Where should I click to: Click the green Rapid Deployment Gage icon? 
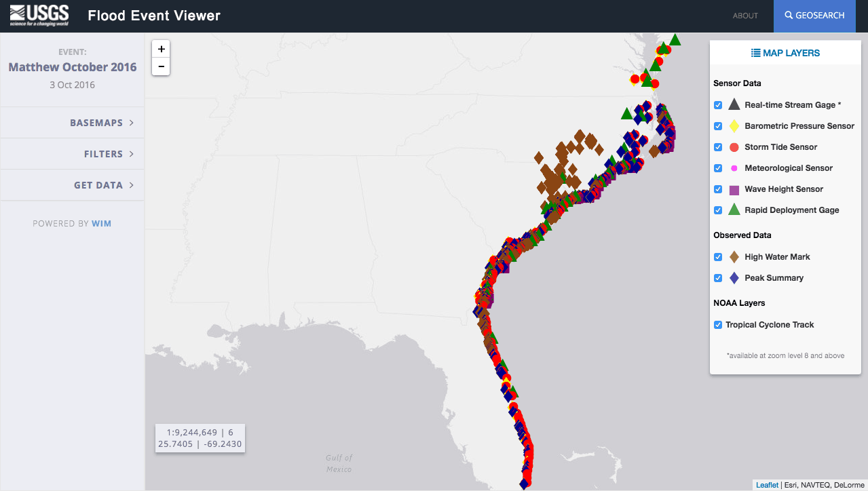734,210
